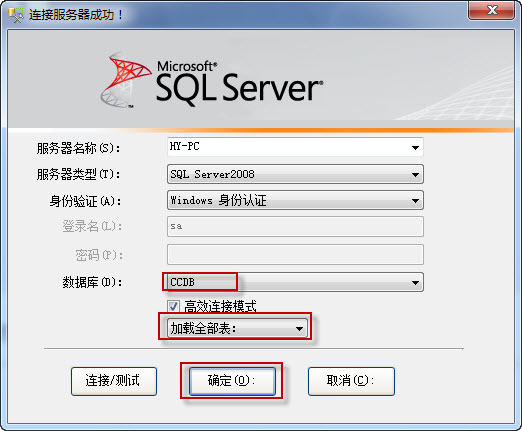Click the 身份验证(A) label
522x431 pixels.
tap(85, 201)
